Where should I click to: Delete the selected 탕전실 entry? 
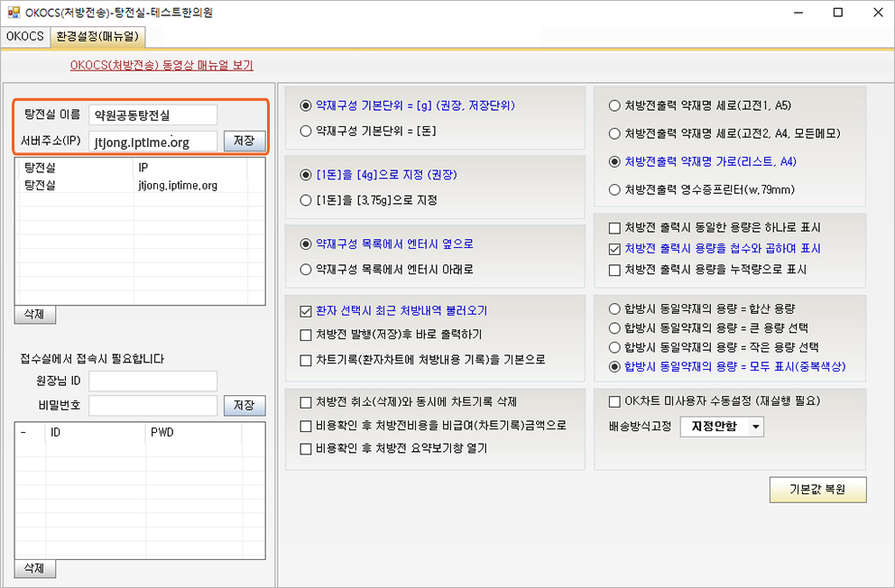coord(35,314)
